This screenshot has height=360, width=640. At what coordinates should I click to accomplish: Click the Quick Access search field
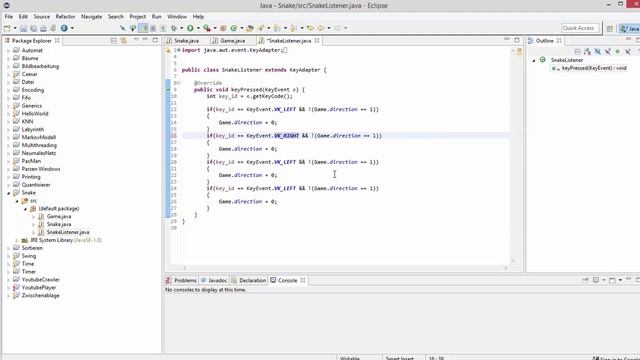580,28
